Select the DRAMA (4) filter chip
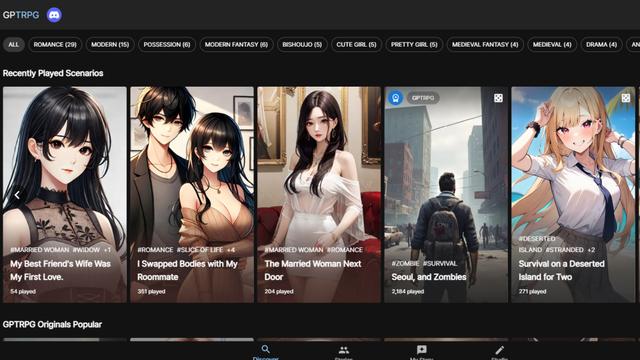This screenshot has width=640, height=360. click(x=601, y=44)
